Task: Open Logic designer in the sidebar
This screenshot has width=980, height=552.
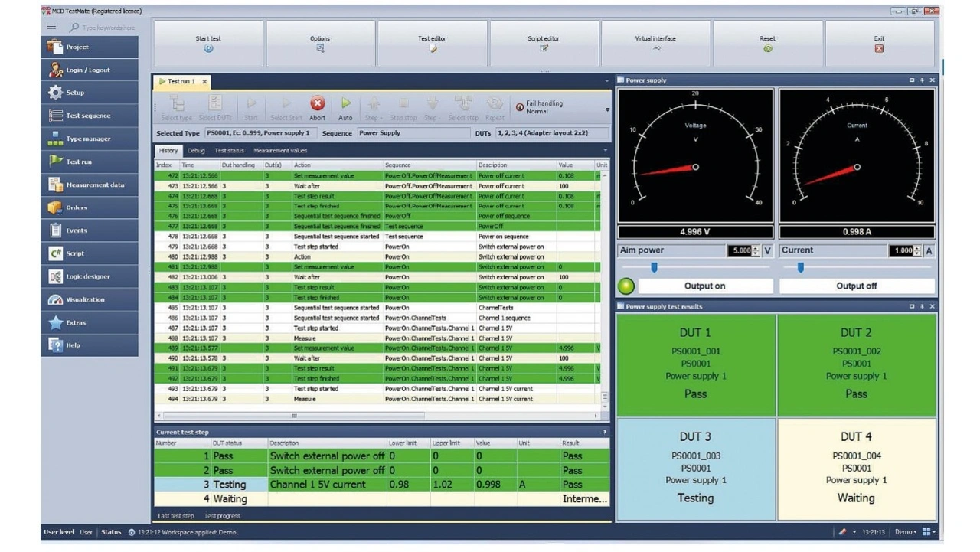Action: 89,276
